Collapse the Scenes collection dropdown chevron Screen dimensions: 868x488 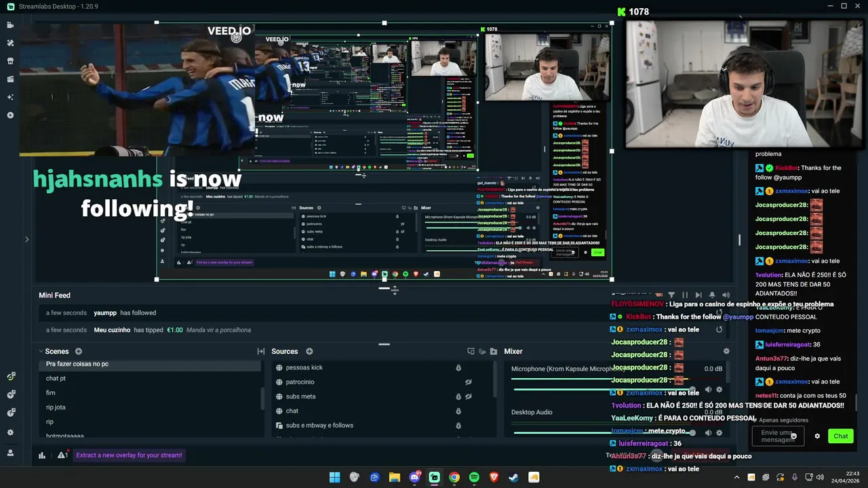[41, 352]
